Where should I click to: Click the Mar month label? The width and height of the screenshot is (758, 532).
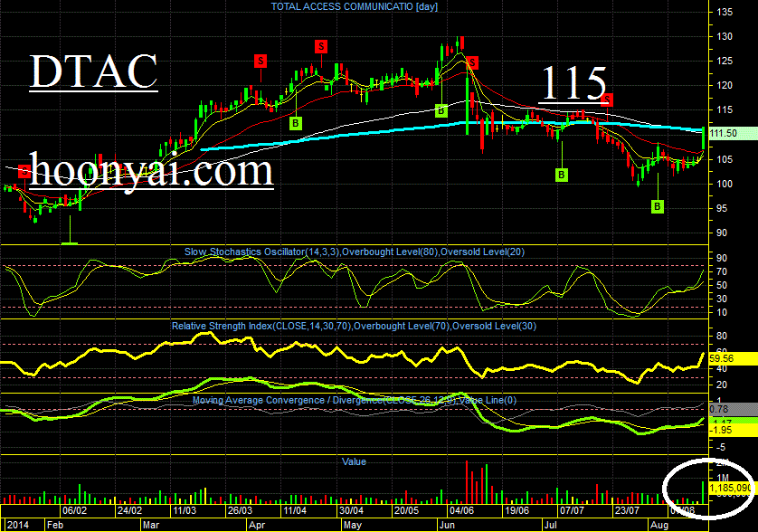(x=151, y=526)
